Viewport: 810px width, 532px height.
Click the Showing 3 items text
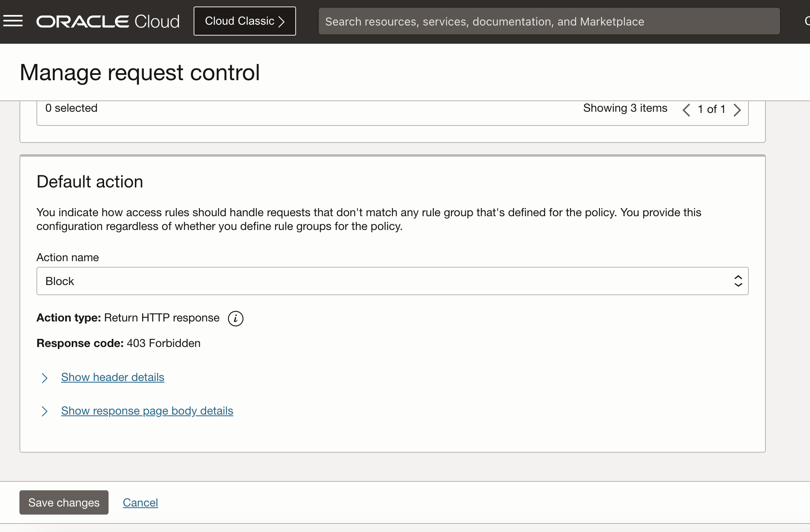point(625,108)
